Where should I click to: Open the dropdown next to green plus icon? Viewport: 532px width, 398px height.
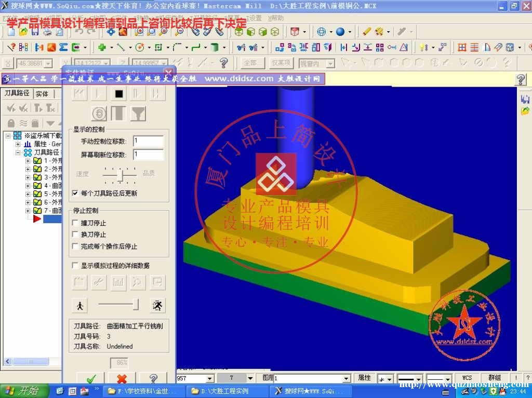112,47
